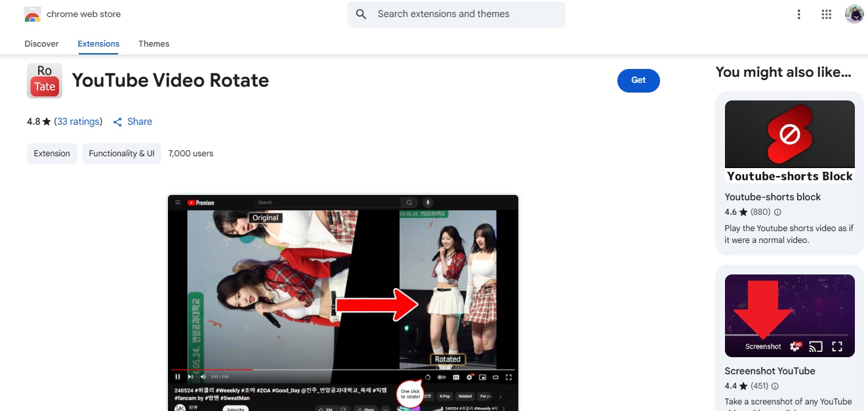Click the 7,000 users text

point(191,154)
